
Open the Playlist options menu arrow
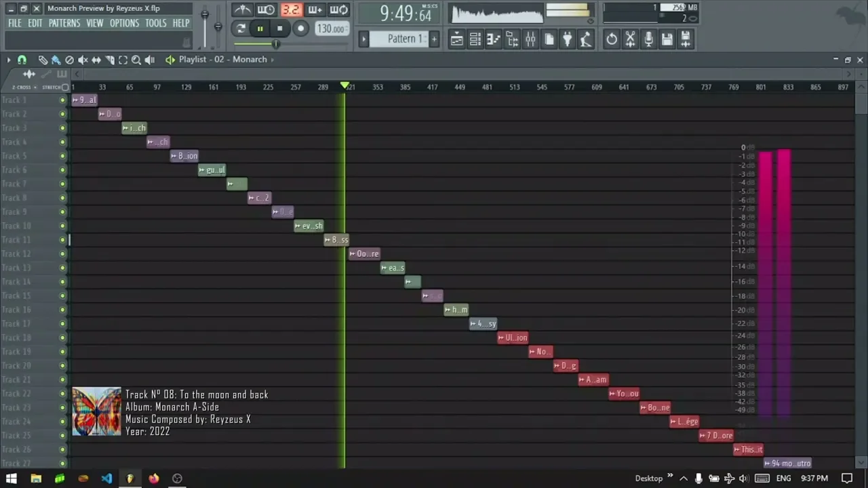pyautogui.click(x=8, y=60)
